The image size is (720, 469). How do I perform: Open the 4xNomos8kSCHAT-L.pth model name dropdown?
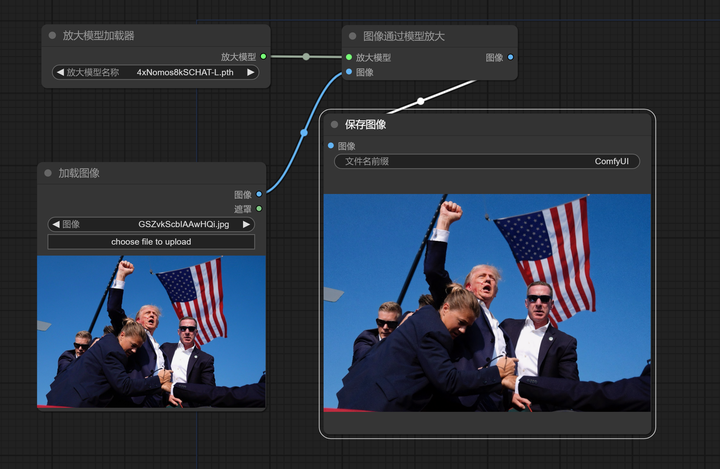tap(155, 72)
